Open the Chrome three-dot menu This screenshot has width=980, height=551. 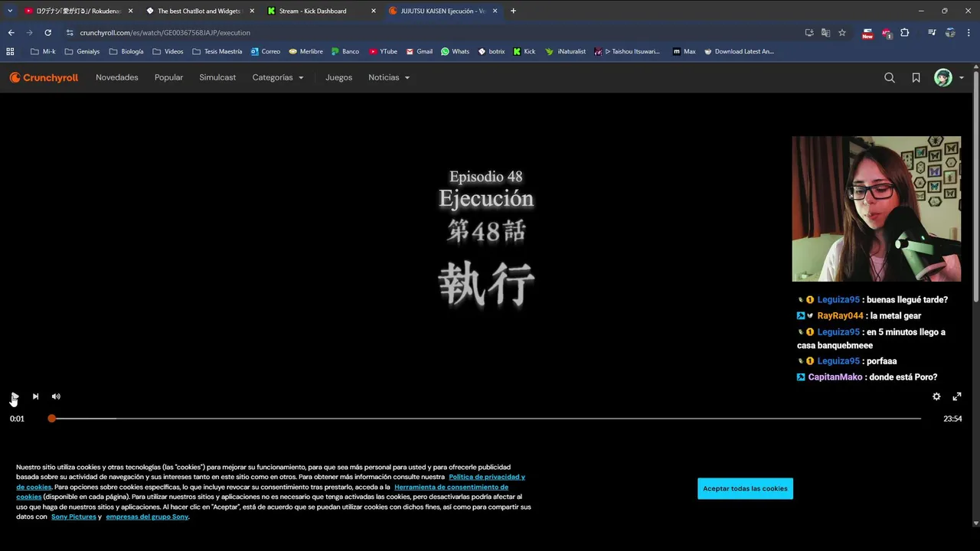[969, 33]
